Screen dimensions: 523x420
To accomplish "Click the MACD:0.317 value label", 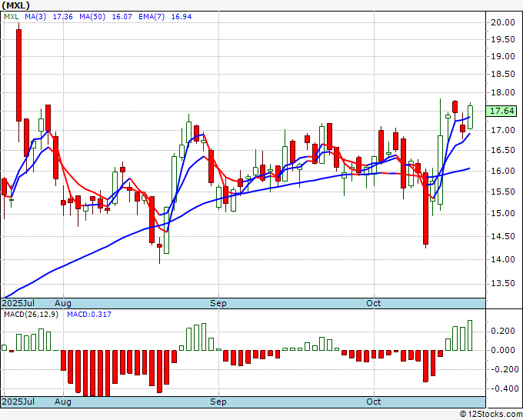I will point(89,315).
